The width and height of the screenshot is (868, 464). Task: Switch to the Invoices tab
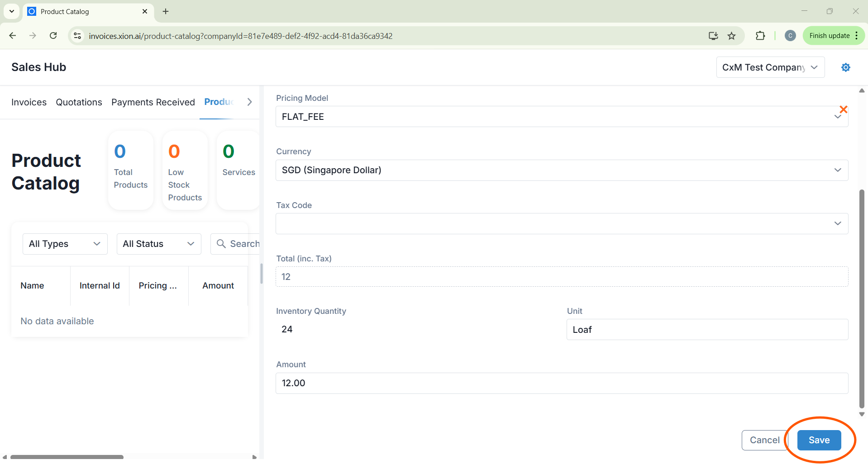[29, 102]
